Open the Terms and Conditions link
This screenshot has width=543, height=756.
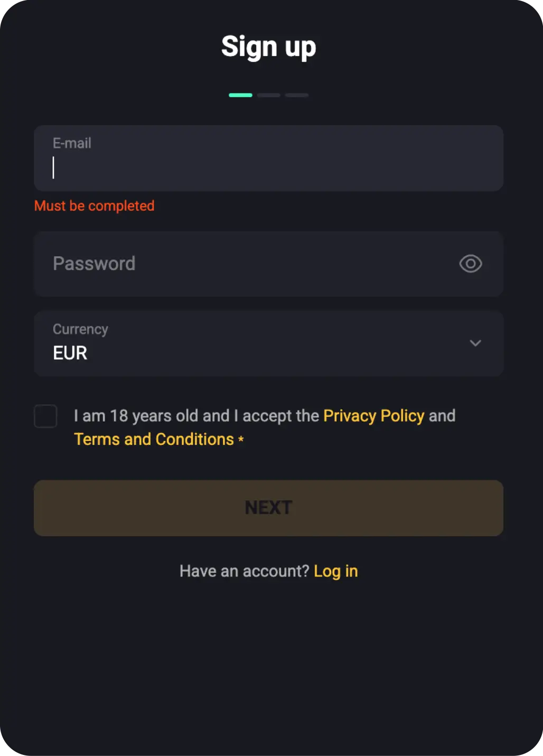pyautogui.click(x=154, y=439)
